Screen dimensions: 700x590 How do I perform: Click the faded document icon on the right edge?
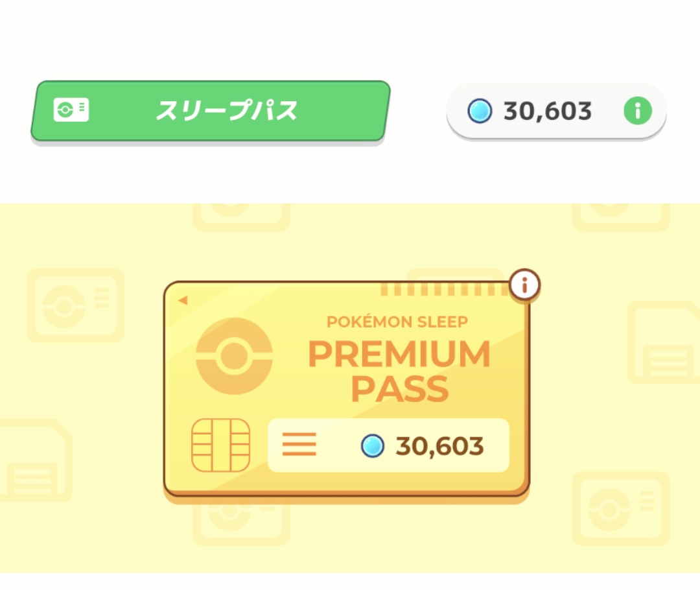click(664, 342)
